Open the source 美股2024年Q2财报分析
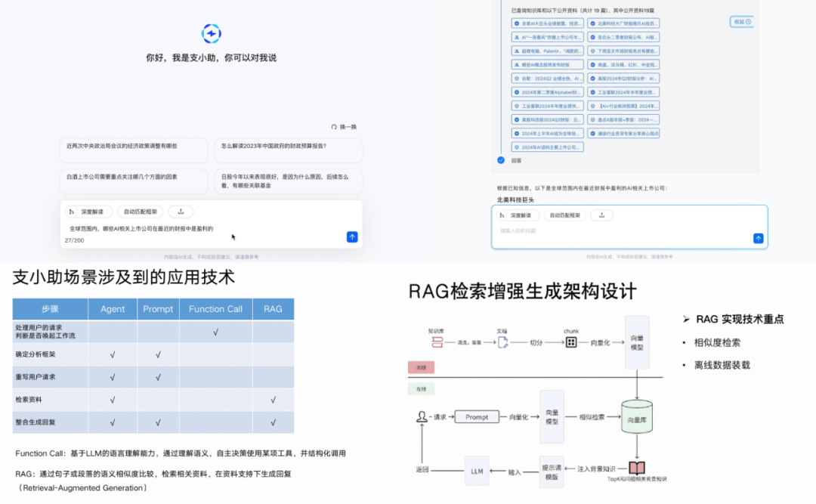The image size is (816, 504). tap(623, 79)
